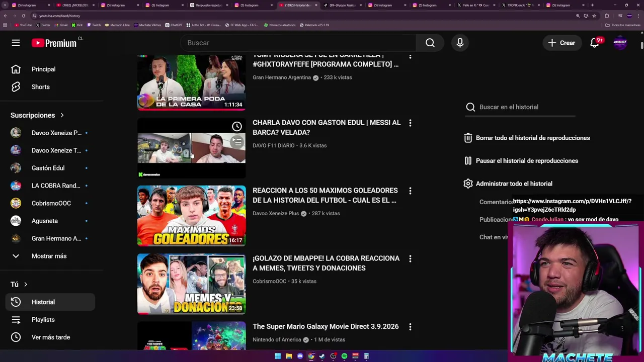Open new browser tab with plus
The image size is (644, 362).
592,5
